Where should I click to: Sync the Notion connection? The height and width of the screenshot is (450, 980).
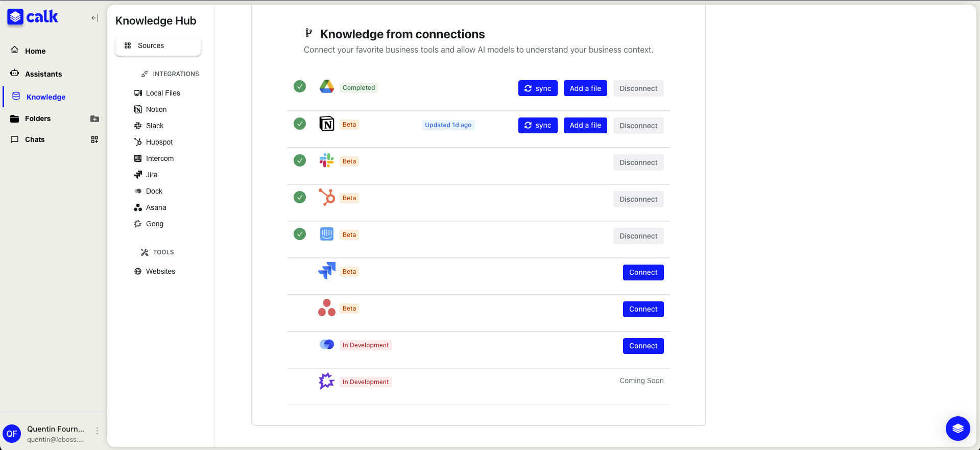[538, 125]
